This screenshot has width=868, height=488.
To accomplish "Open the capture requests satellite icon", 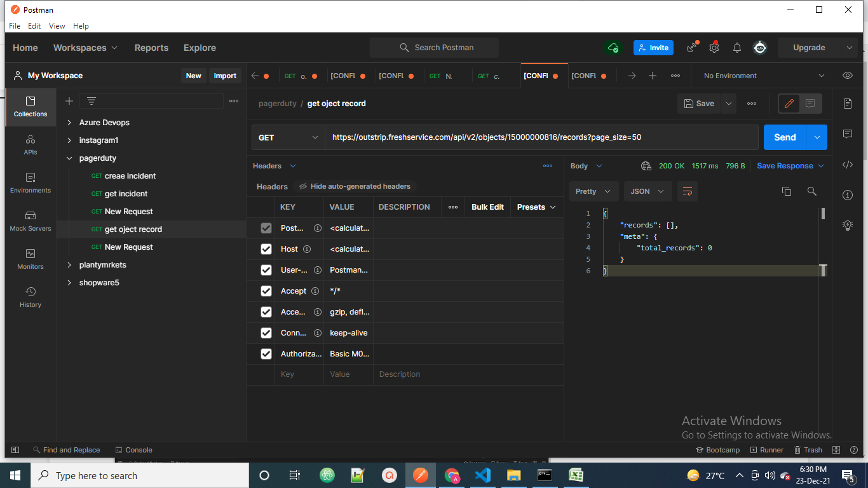I will point(692,48).
